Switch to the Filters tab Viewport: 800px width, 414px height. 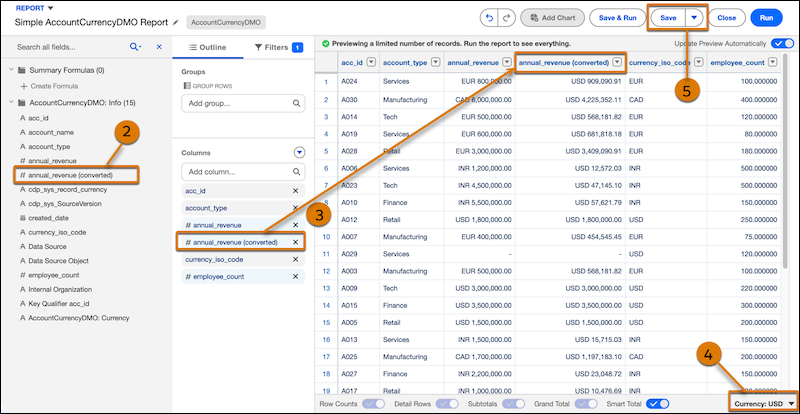click(279, 47)
